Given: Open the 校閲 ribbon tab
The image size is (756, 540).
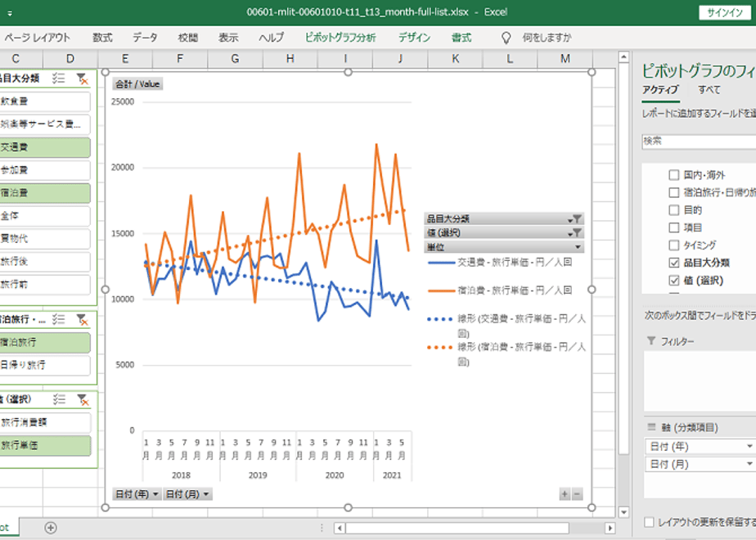Looking at the screenshot, I should [187, 38].
